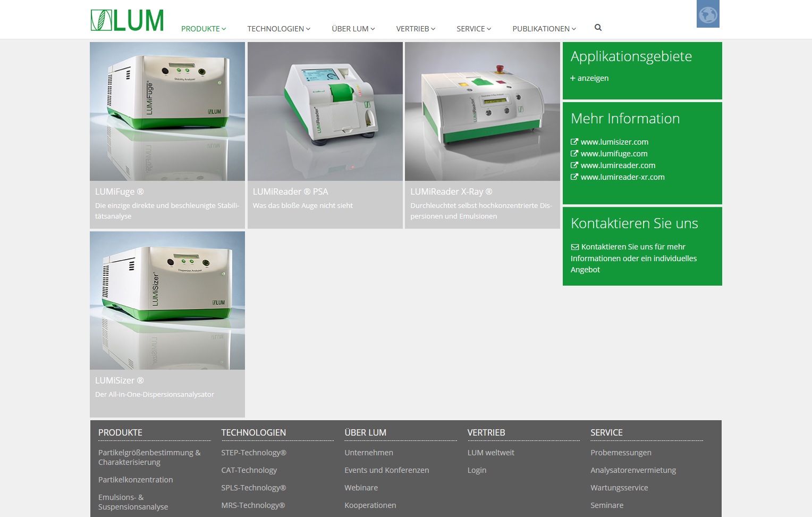Click external link icon beside www.lumireader.com
812x517 pixels.
[574, 165]
